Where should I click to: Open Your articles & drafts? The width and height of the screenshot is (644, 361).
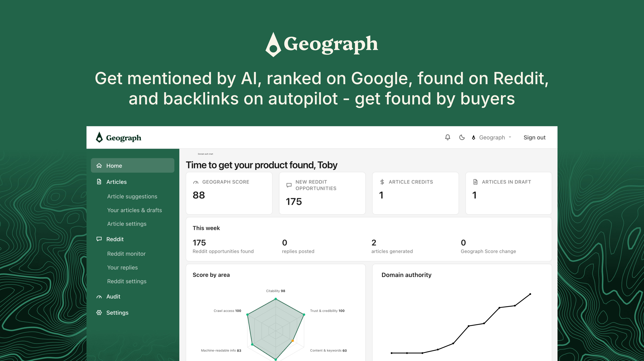(x=134, y=210)
